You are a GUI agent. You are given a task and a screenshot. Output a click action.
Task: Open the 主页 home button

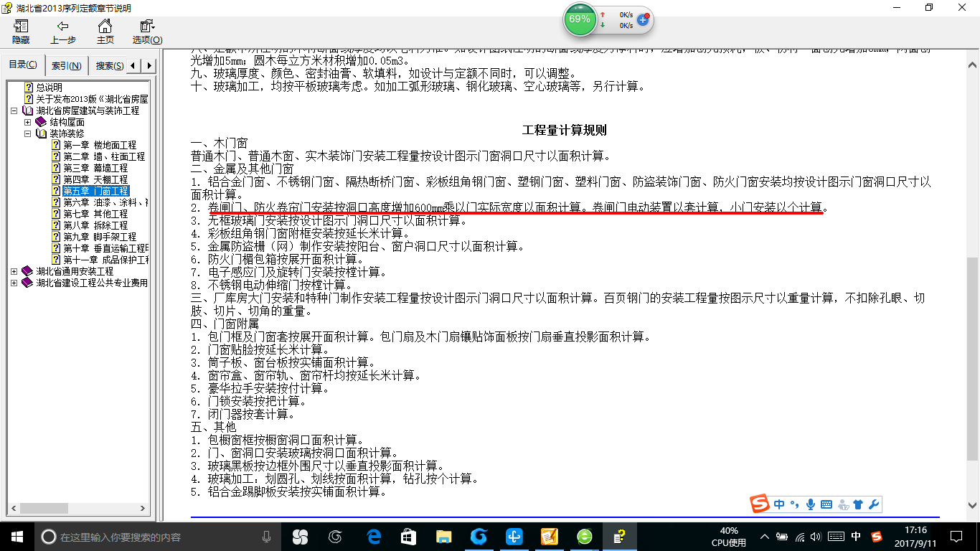coord(105,32)
